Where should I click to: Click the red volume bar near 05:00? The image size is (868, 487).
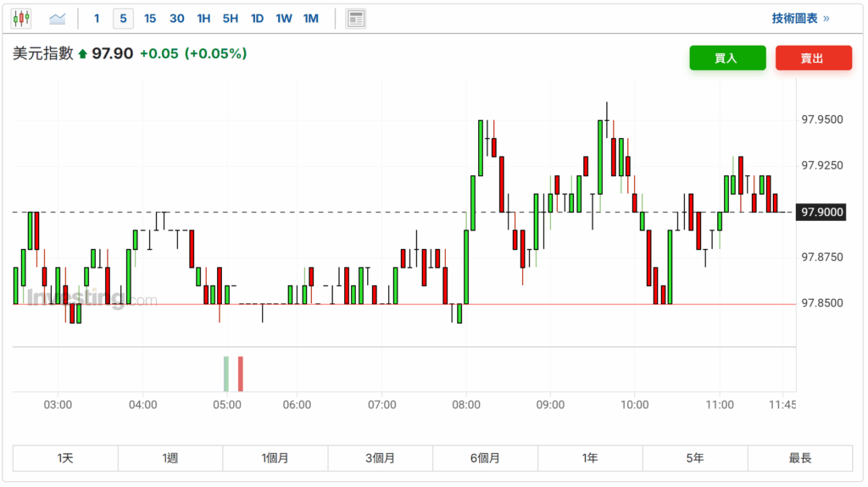click(240, 374)
